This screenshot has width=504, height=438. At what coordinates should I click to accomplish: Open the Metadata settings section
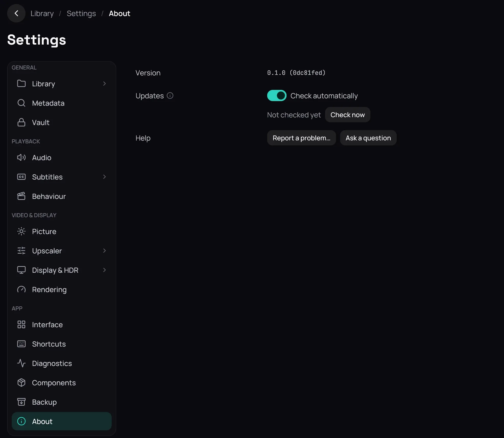[62, 103]
